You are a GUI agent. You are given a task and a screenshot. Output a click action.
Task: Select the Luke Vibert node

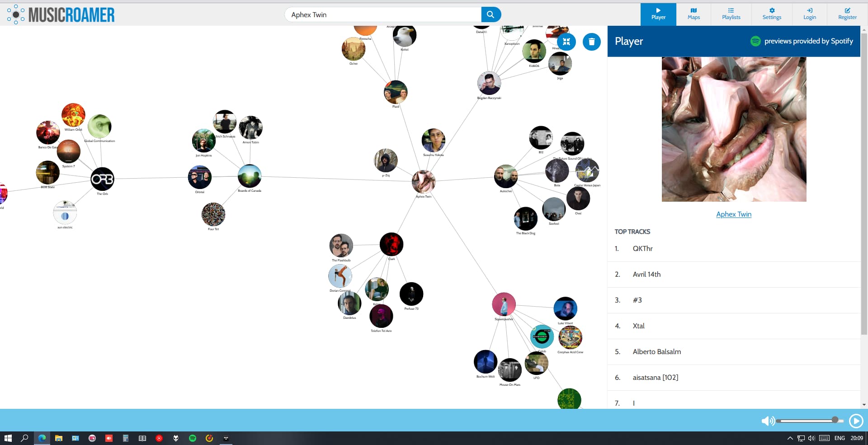pos(565,308)
